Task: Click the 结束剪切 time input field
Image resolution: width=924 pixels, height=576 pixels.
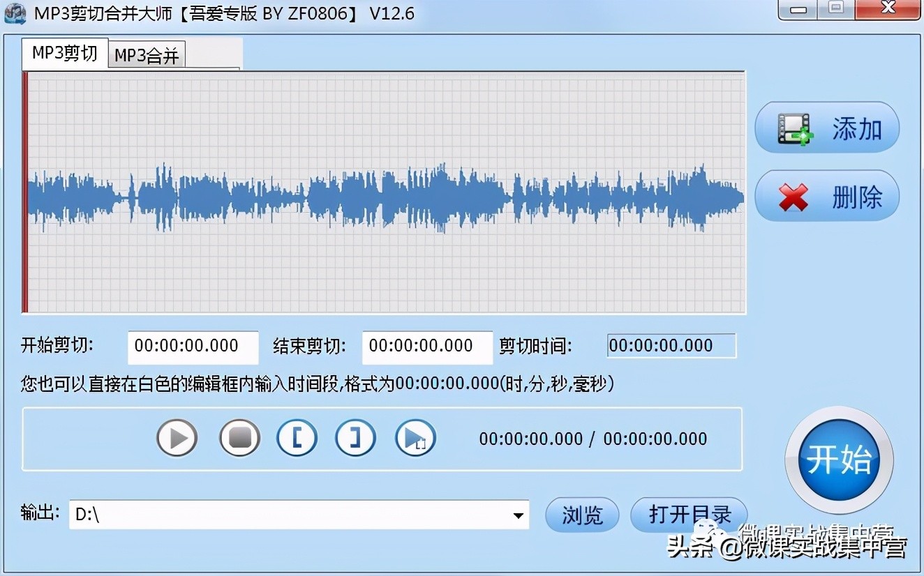Action: [x=427, y=347]
